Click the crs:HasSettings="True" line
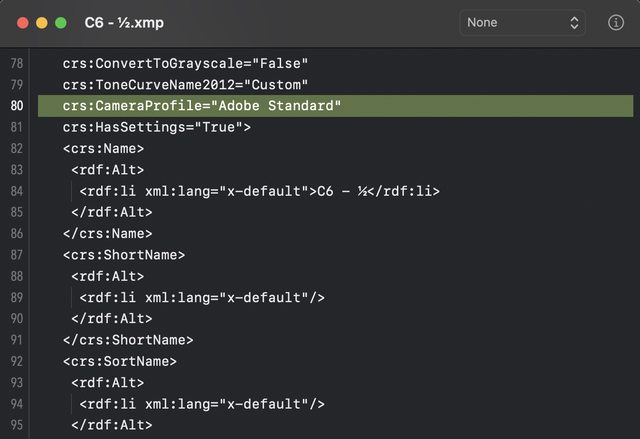The width and height of the screenshot is (640, 439). 156,127
